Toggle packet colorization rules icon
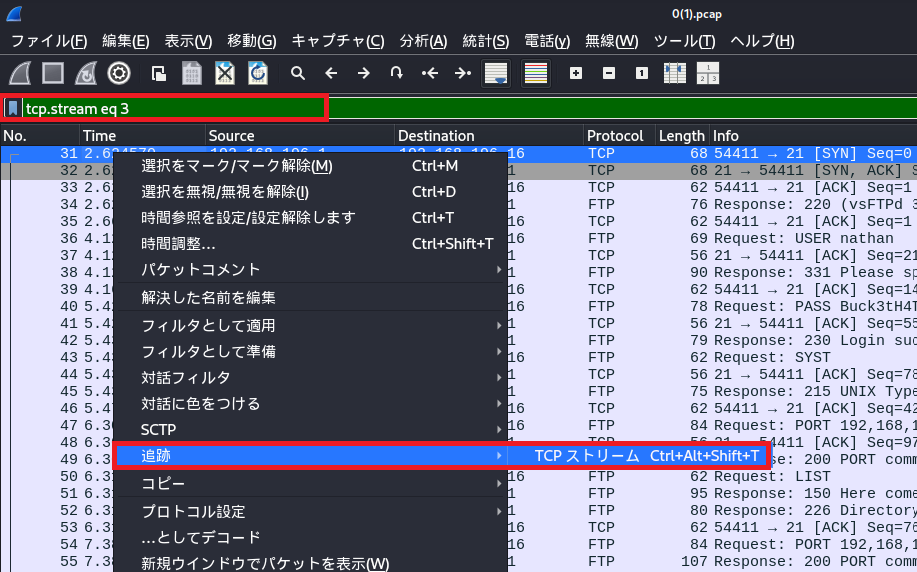This screenshot has width=917, height=572. coord(536,73)
